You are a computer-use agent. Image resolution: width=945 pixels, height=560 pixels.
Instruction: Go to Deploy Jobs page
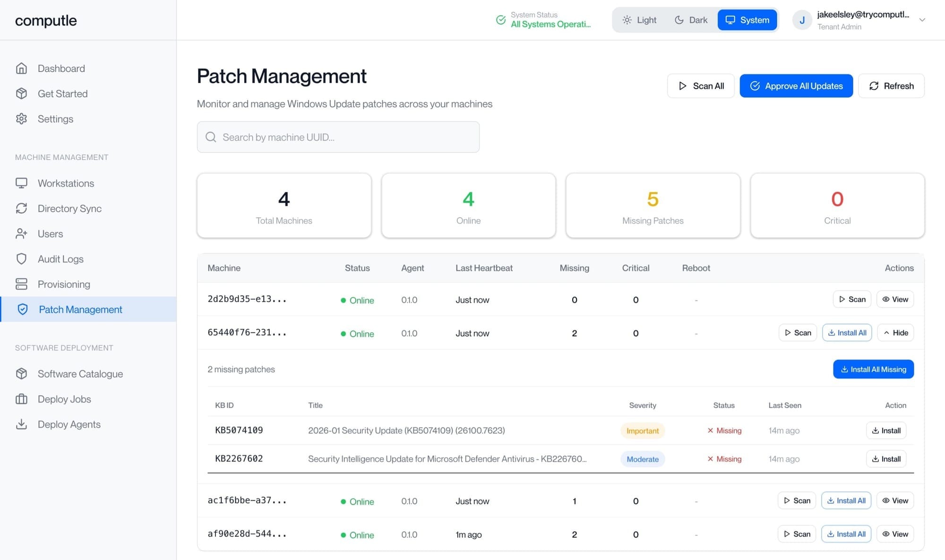(64, 399)
